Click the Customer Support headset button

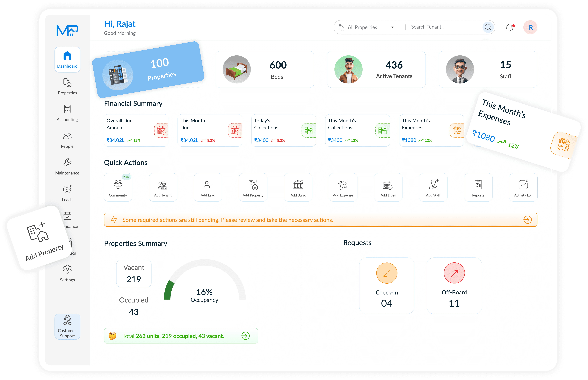click(x=67, y=326)
